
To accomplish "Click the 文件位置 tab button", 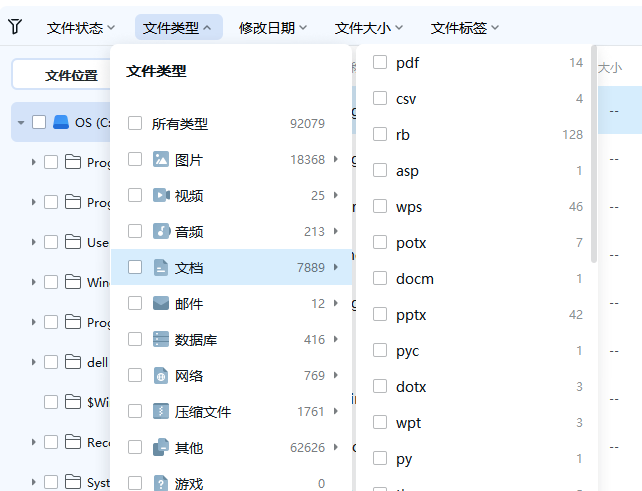I will point(61,75).
